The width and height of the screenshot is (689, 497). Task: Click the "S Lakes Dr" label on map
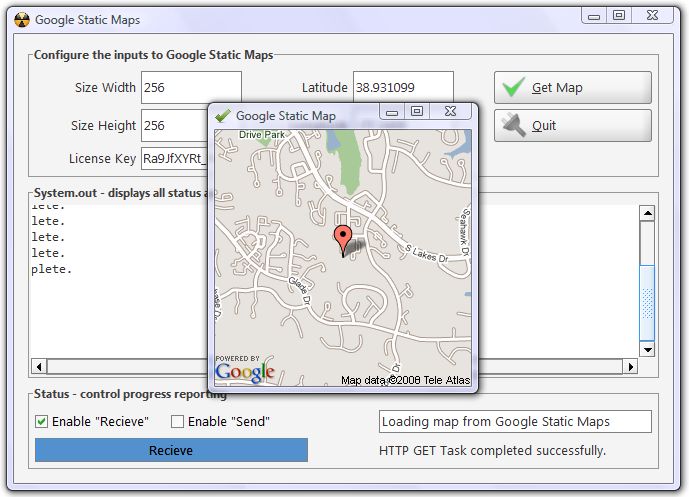[426, 254]
